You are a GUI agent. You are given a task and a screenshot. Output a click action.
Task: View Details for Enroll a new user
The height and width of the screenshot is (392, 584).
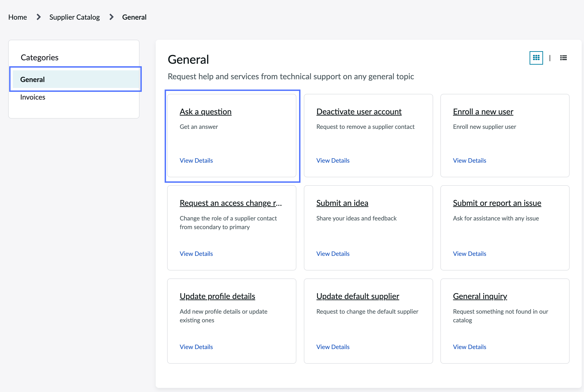[469, 161]
